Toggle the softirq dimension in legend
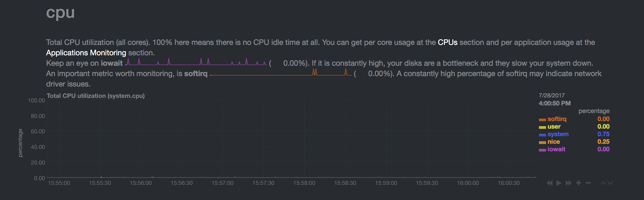This screenshot has width=644, height=200. point(557,119)
